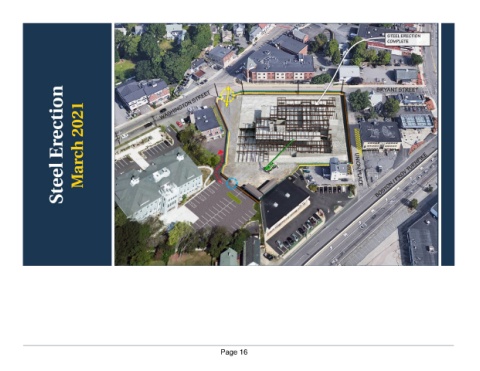Image resolution: width=480 pixels, height=371 pixels.
Task: Click the Page 16 footer text
Action: (234, 352)
